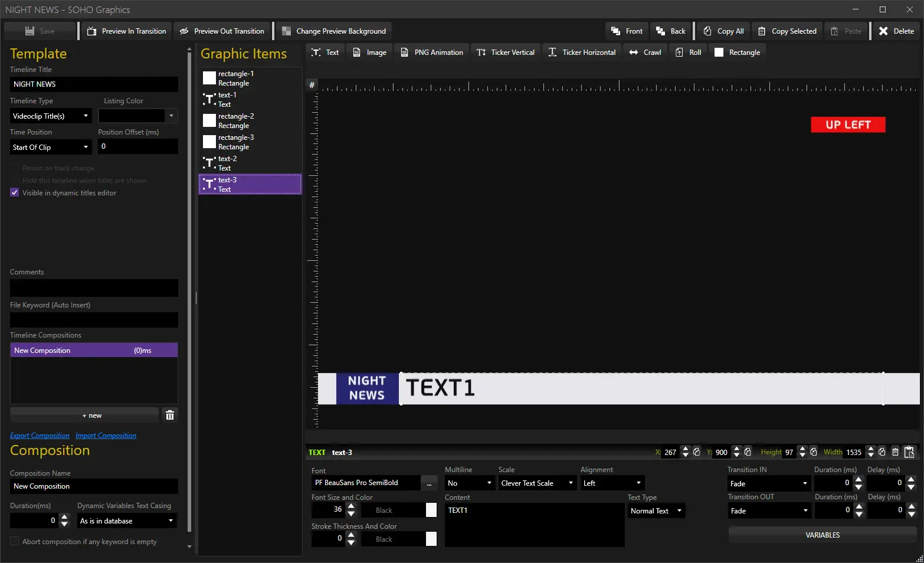
Task: Add an Image graphic item
Action: [x=369, y=53]
